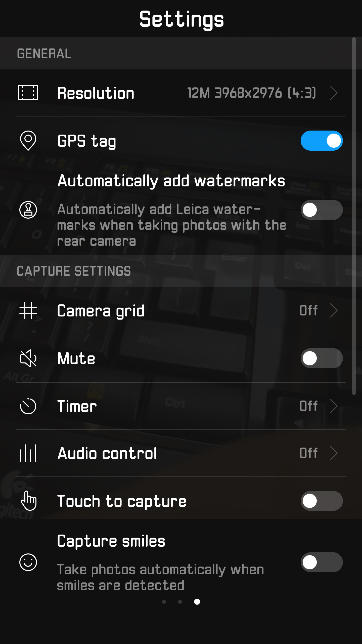Image resolution: width=362 pixels, height=644 pixels.
Task: Turn on the Mute switch
Action: 322,358
